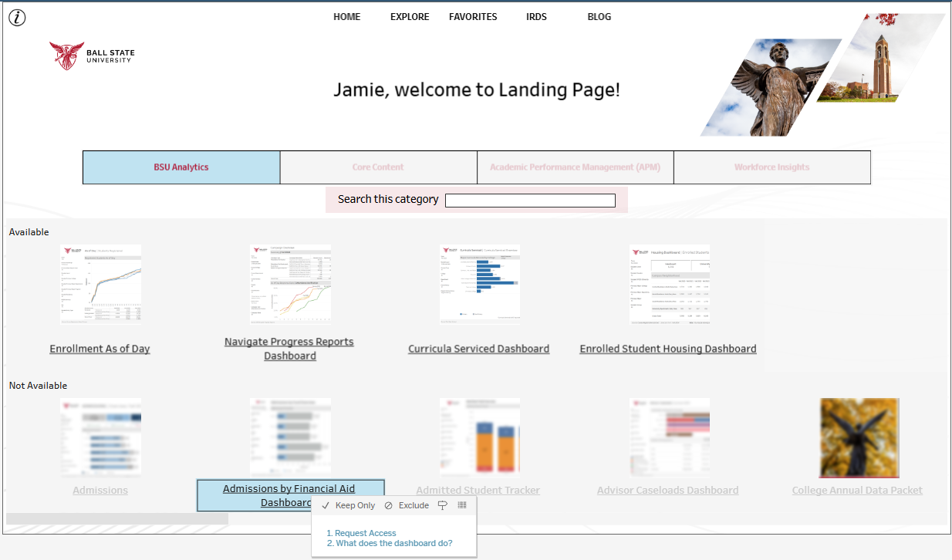Open the Curricula Serviced Dashboard thumbnail
Image resolution: width=952 pixels, height=560 pixels.
pyautogui.click(x=479, y=285)
